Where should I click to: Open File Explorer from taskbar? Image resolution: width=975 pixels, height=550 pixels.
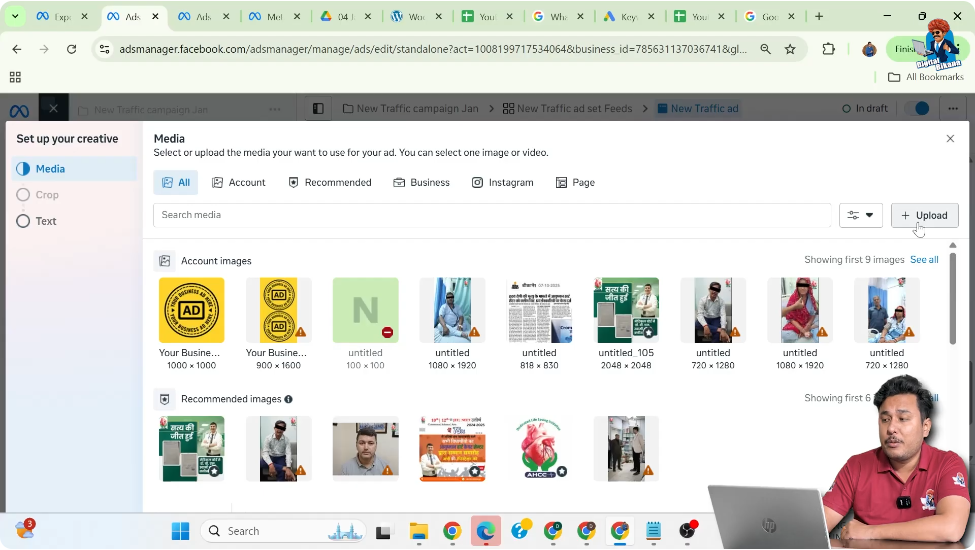click(x=418, y=531)
